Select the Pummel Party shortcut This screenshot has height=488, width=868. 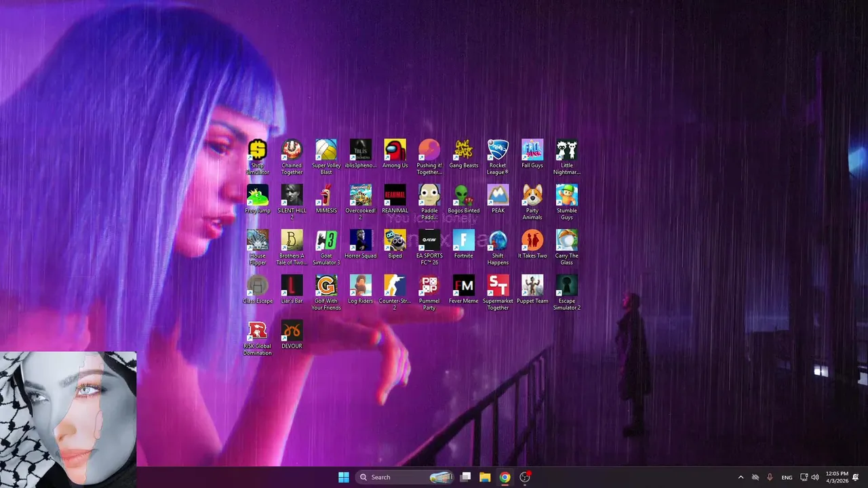(429, 293)
